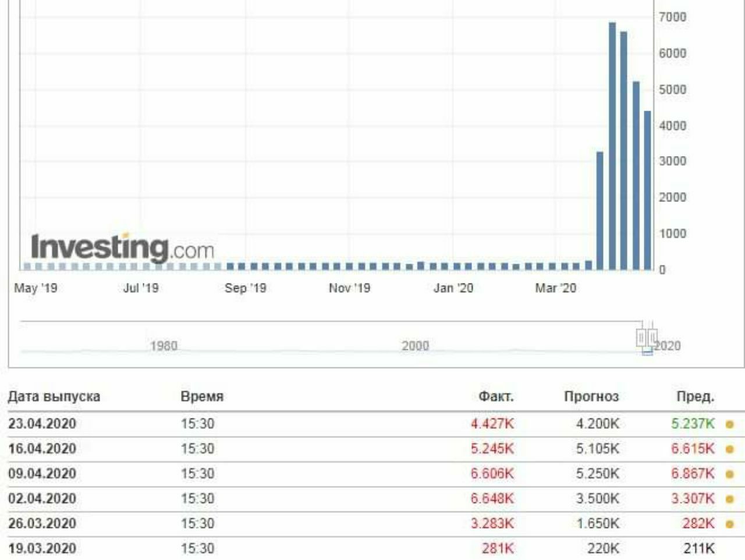
Task: Click the tallest chart bar near 6867
Action: pos(612,146)
